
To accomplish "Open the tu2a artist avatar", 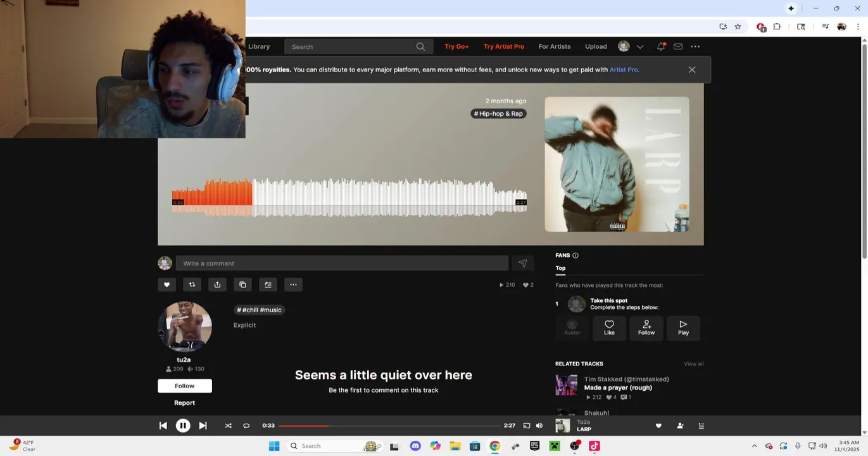I will 185,327.
